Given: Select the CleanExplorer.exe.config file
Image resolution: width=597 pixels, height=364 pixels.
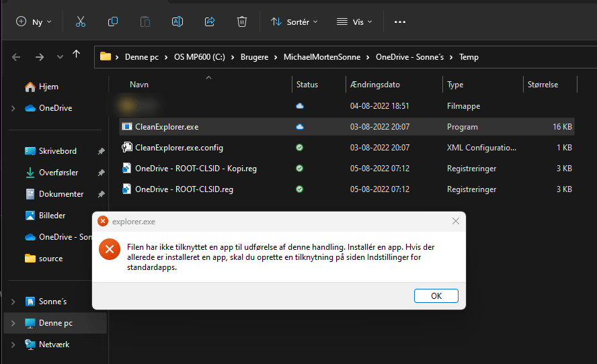Looking at the screenshot, I should (x=346, y=148).
